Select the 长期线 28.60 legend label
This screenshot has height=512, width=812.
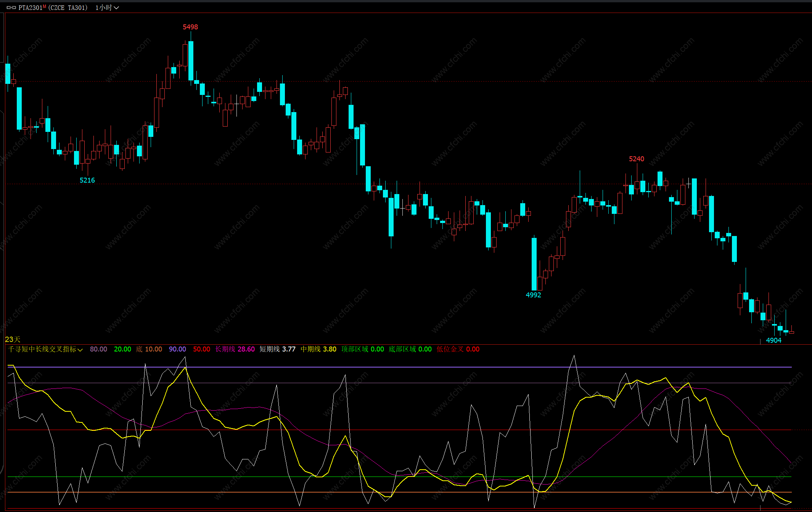coord(235,349)
